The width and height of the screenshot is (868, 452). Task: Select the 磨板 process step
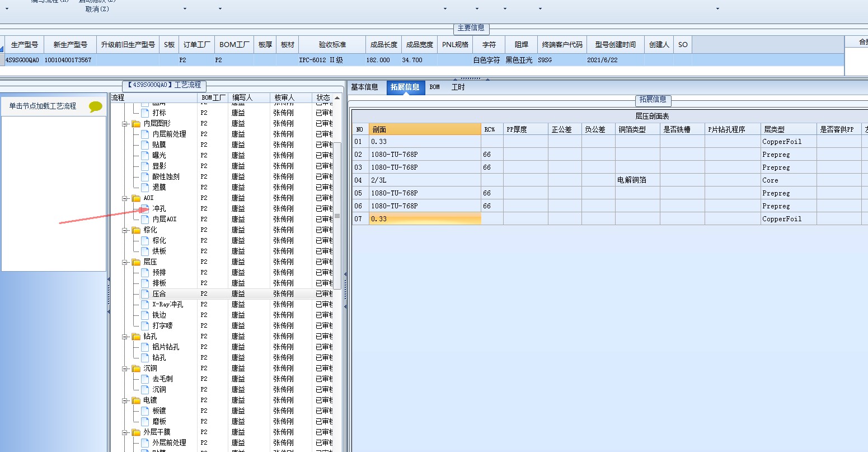(x=159, y=421)
